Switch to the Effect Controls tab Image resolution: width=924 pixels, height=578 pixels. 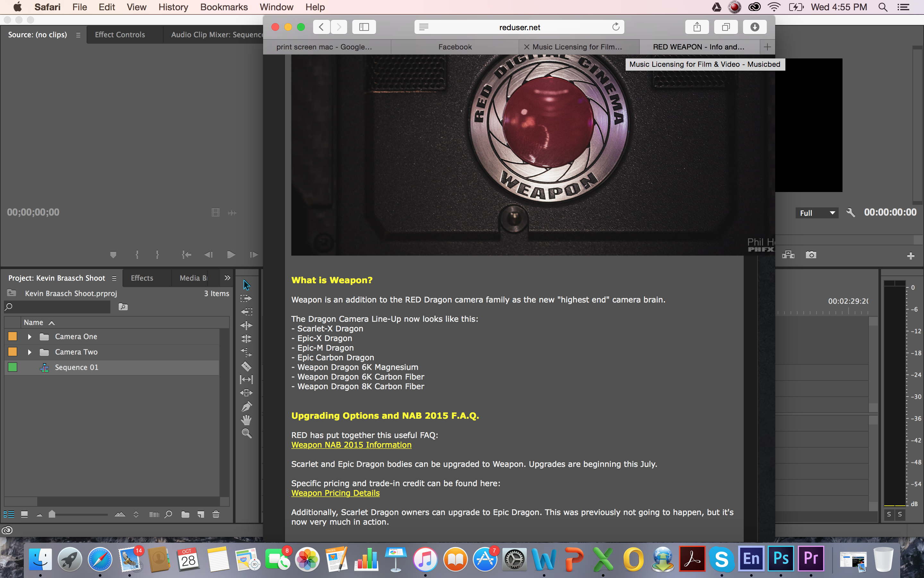120,34
